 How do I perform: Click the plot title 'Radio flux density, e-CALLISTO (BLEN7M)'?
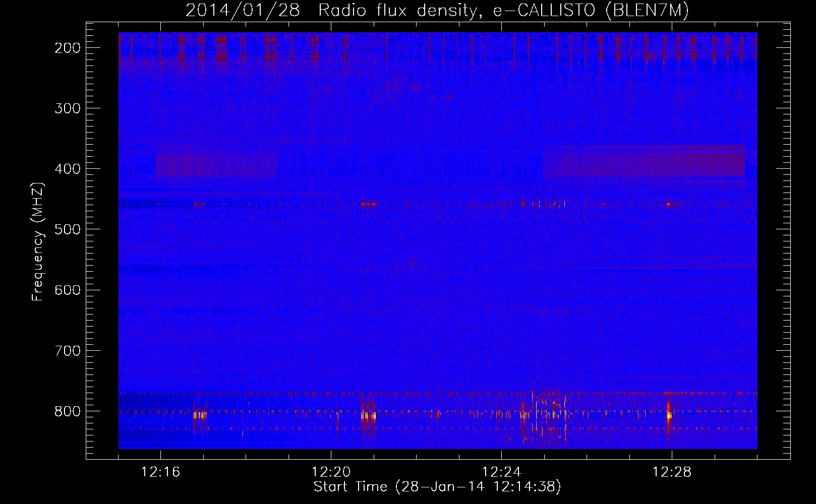point(503,11)
